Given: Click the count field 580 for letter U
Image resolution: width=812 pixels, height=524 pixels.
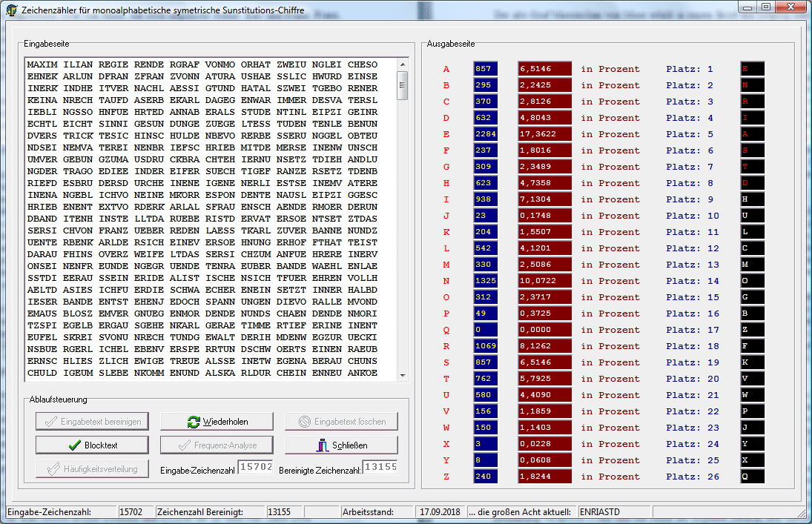Looking at the screenshot, I should [485, 395].
